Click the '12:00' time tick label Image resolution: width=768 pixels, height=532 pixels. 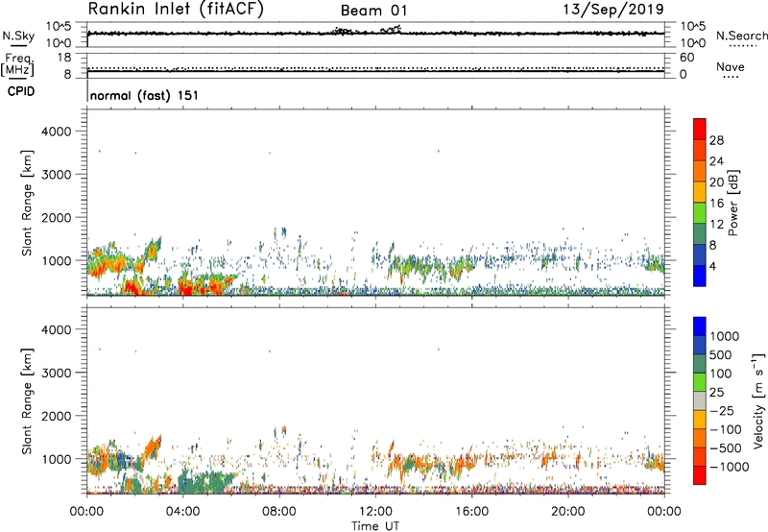tap(375, 512)
